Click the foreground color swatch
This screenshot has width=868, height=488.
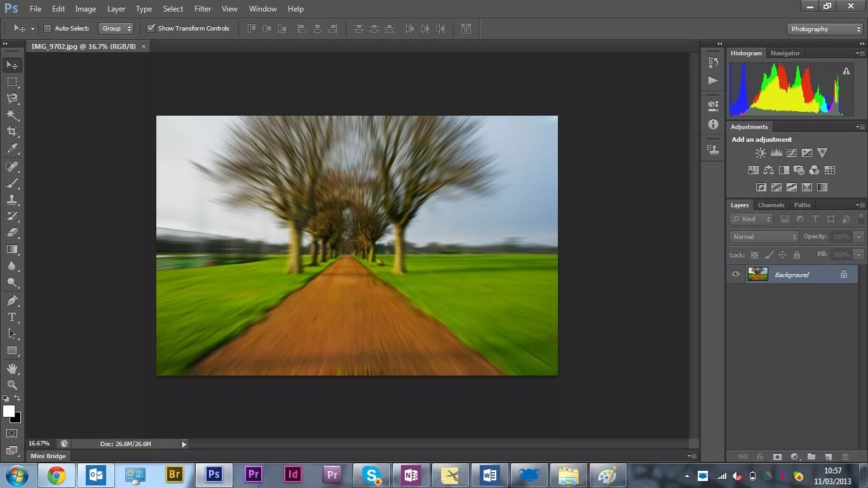point(9,412)
